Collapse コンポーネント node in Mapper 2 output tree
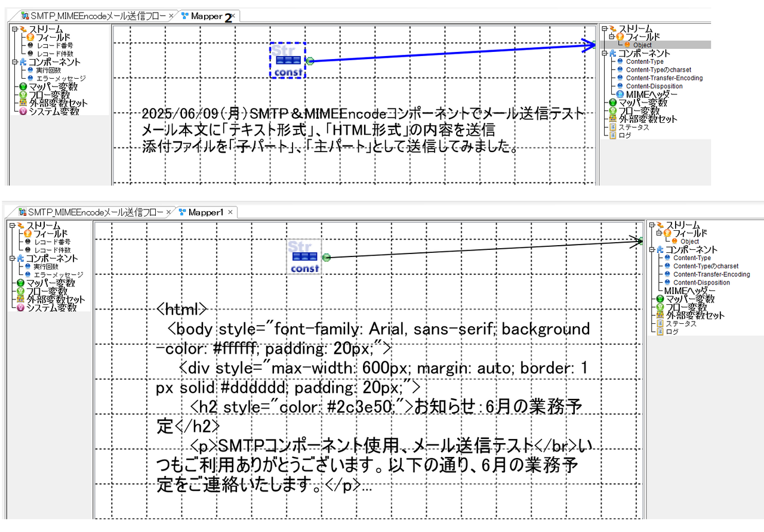 click(605, 53)
